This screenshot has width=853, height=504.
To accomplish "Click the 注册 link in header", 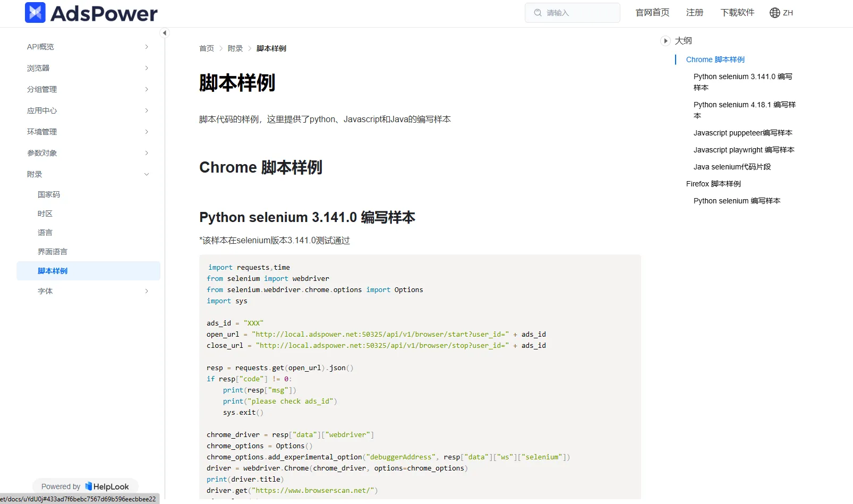I will (694, 13).
